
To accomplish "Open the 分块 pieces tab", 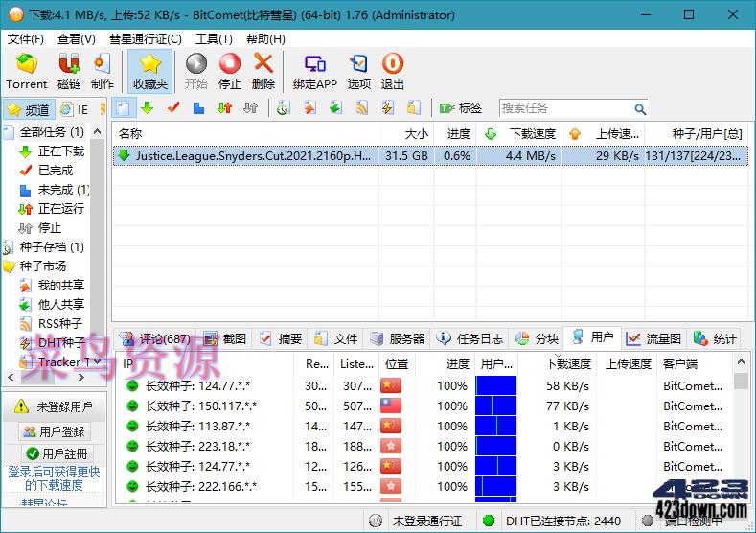I will click(538, 339).
